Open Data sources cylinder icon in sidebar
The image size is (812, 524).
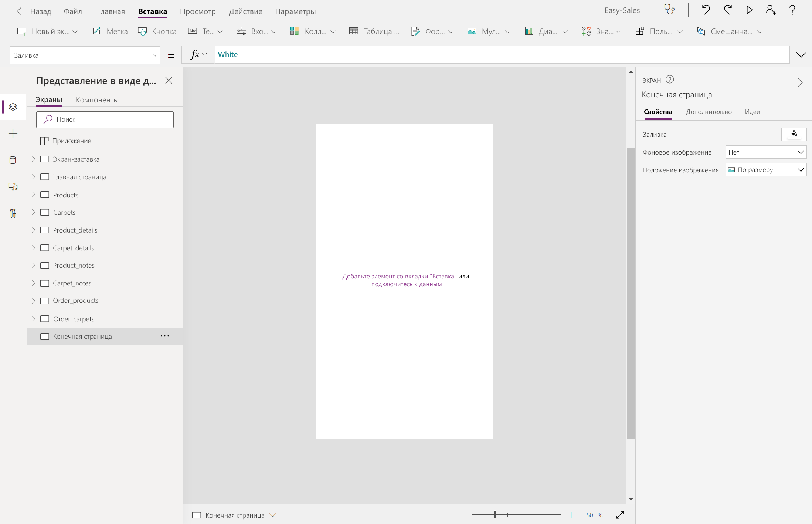pos(13,160)
